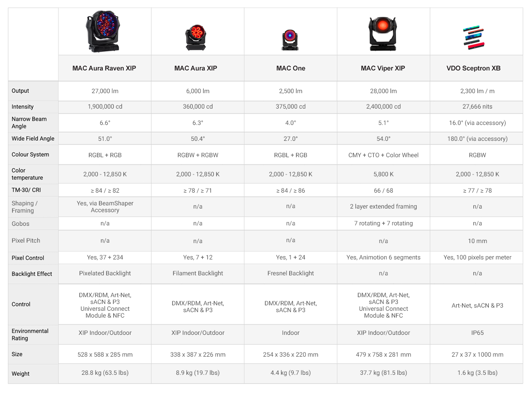Screen dimensions: 532x393
Task: Click the Environmental Rating row label
Action: (x=30, y=334)
